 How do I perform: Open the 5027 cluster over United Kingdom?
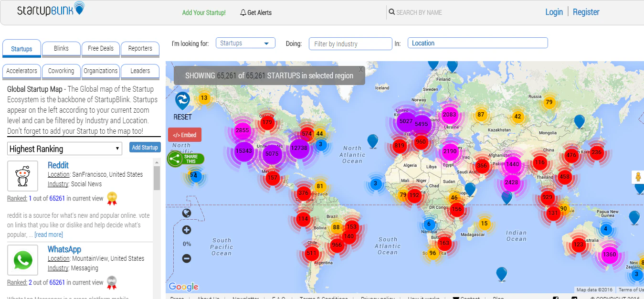(406, 121)
